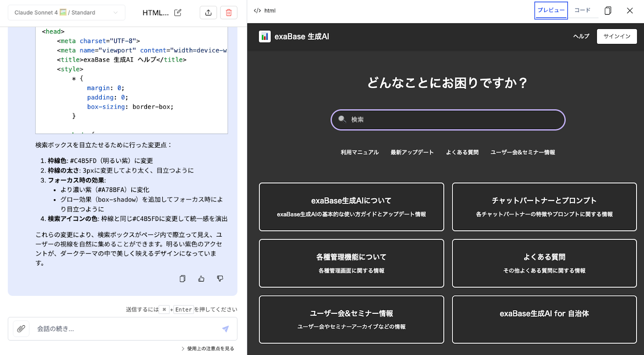This screenshot has width=644, height=355.
Task: Give thumbs down to the reply
Action: (220, 279)
